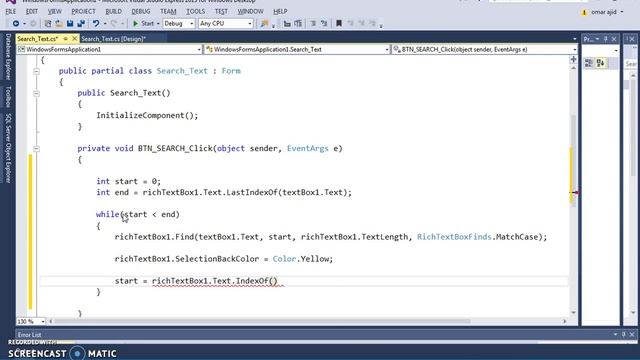Close the Error List panel
This screenshot has width=640, height=360.
(632, 334)
